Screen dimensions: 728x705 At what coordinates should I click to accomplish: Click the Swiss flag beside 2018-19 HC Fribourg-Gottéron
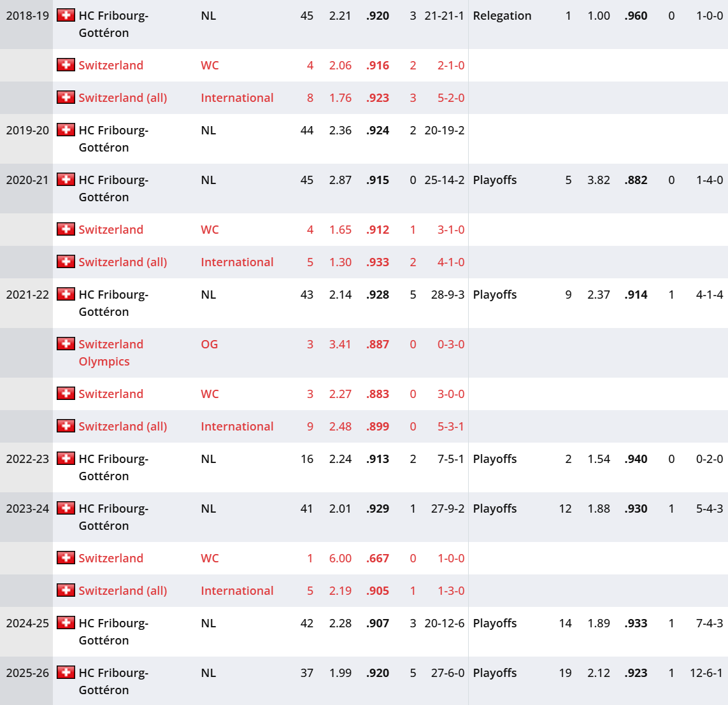pos(66,15)
